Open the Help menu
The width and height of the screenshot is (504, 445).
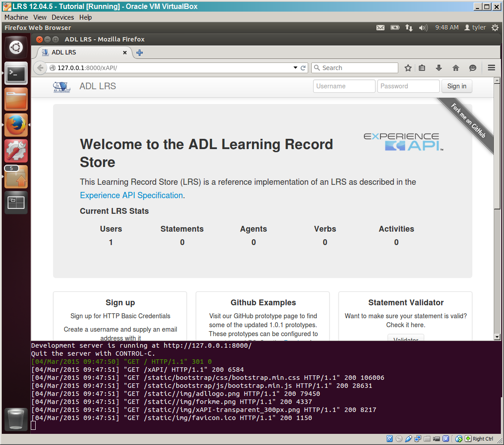(86, 17)
